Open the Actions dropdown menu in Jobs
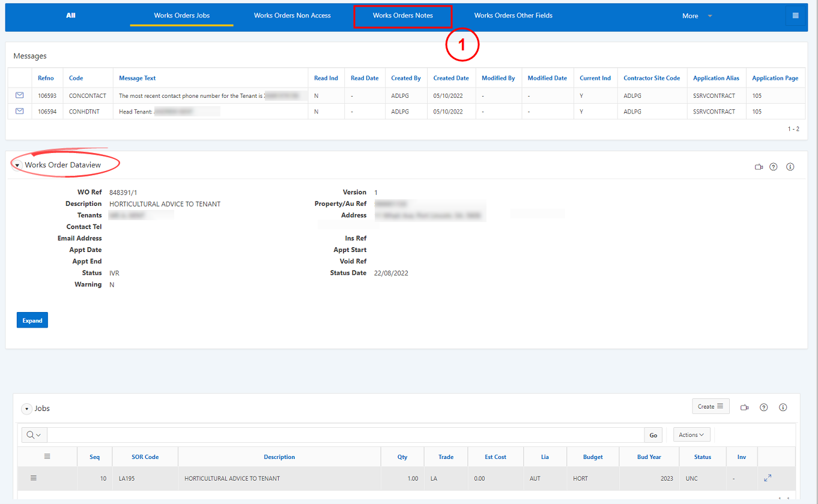 [691, 435]
